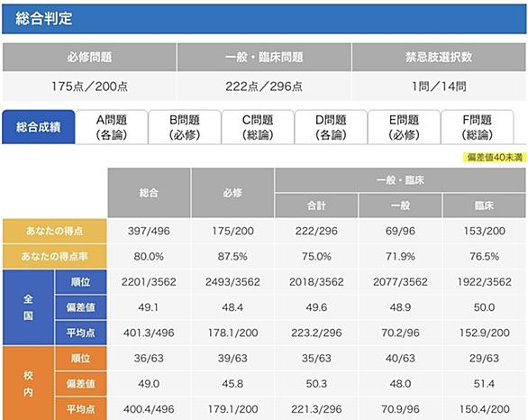Select the 175/200 table cell
528x420 pixels.
click(x=232, y=231)
